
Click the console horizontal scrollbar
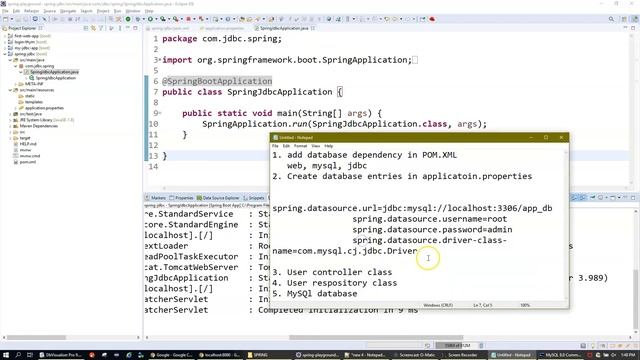point(376,338)
